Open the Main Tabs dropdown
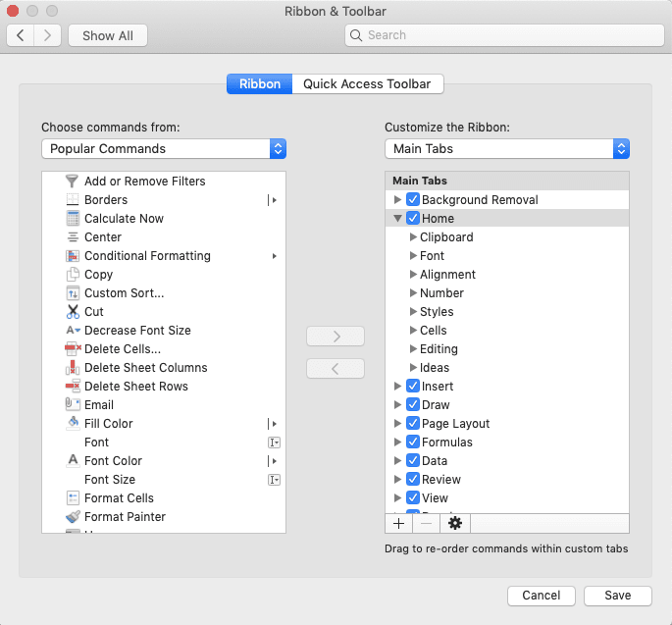The width and height of the screenshot is (672, 625). tap(507, 149)
